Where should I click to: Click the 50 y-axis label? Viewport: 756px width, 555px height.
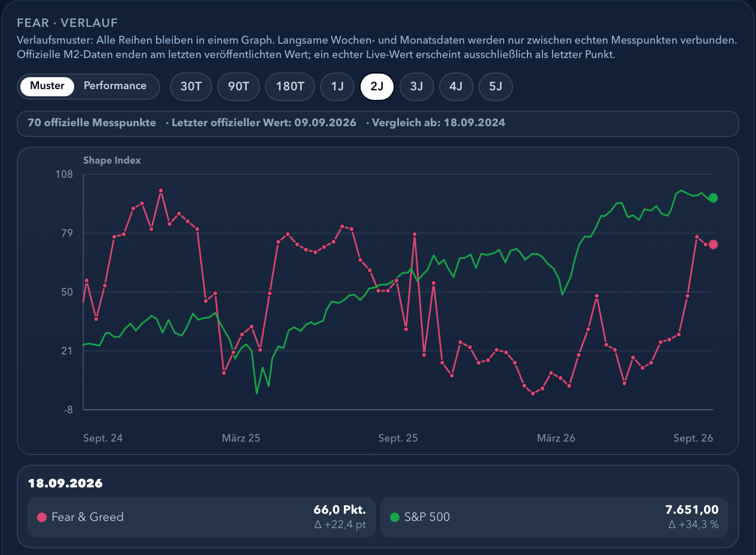pyautogui.click(x=67, y=292)
